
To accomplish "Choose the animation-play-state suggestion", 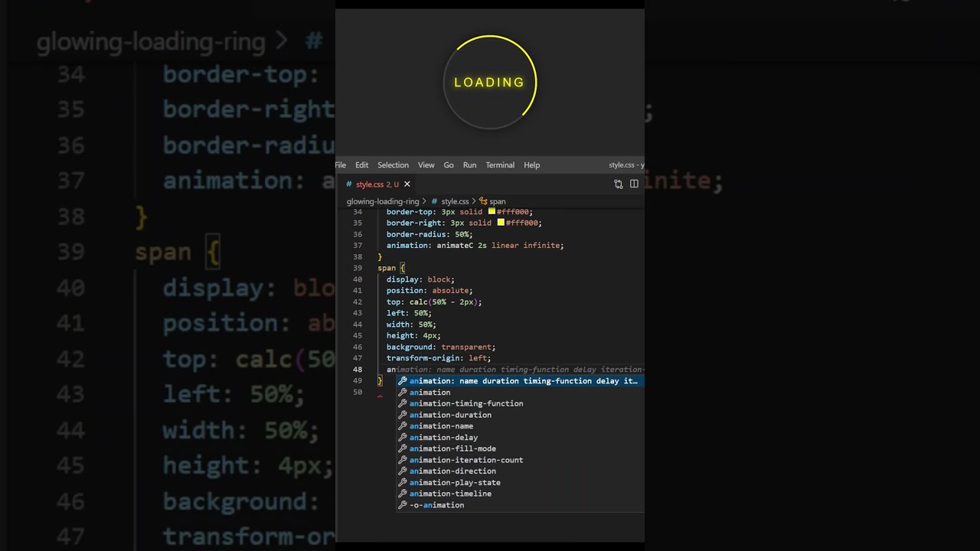I will pos(520,482).
